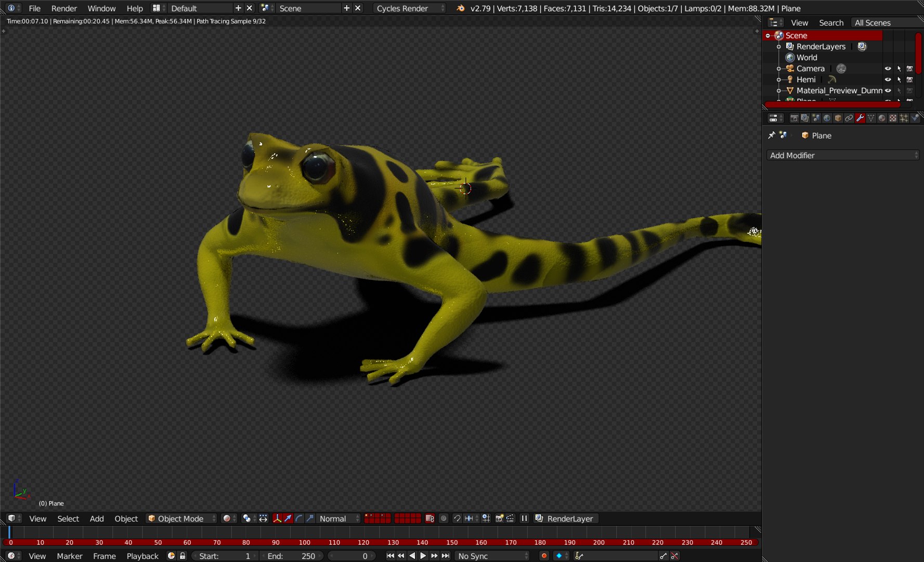Open the No Sync playback dropdown

(x=492, y=556)
